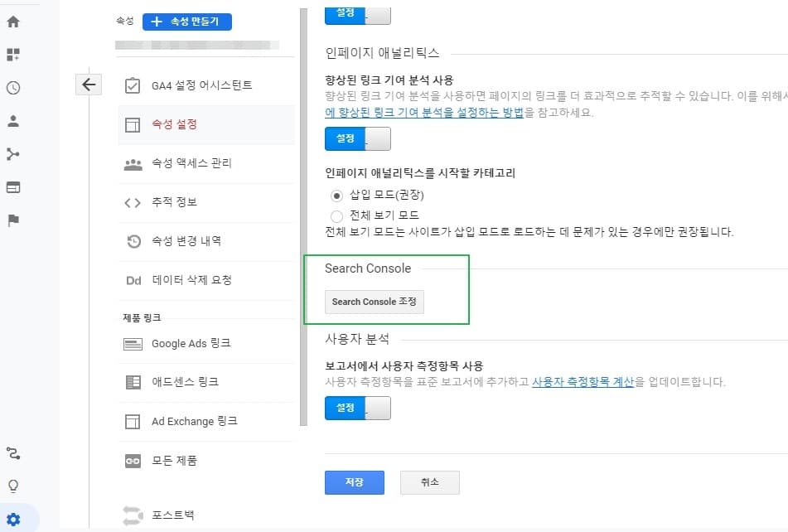Click the 속성 액세스 관리 people icon
The image size is (788, 532).
pyautogui.click(x=133, y=164)
